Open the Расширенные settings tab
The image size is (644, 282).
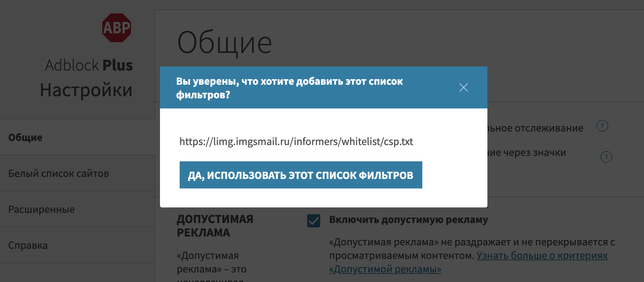coord(41,209)
